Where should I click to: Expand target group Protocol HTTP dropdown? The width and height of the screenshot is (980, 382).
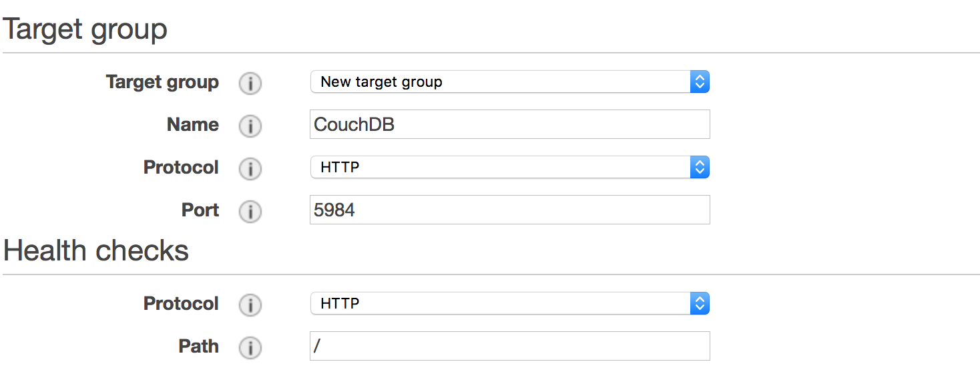coord(509,168)
